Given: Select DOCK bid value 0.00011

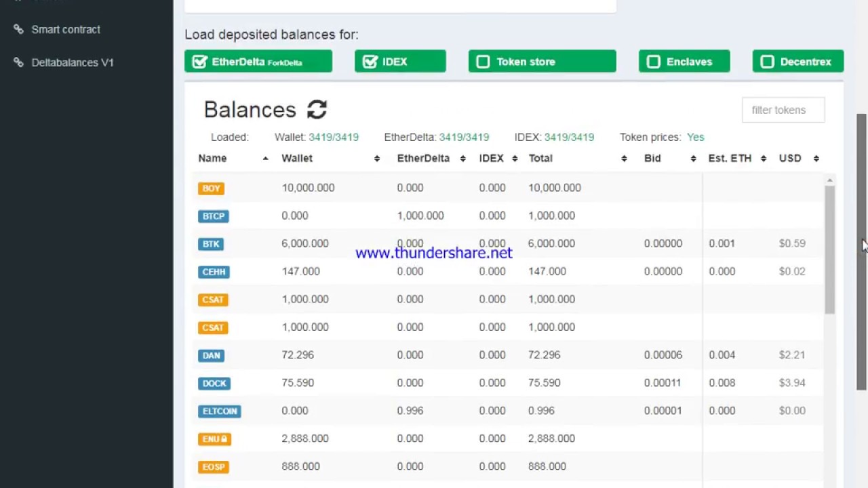Looking at the screenshot, I should pyautogui.click(x=663, y=382).
